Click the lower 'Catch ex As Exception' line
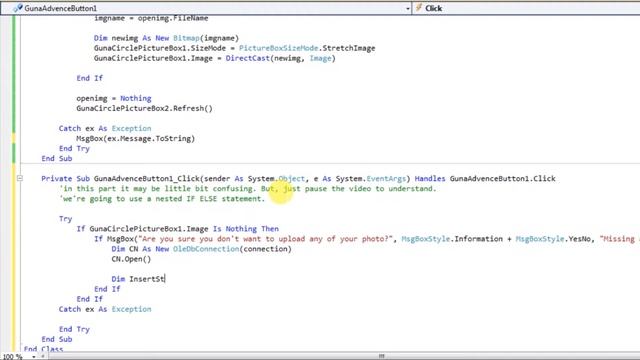This screenshot has width=640, height=360. click(x=105, y=309)
